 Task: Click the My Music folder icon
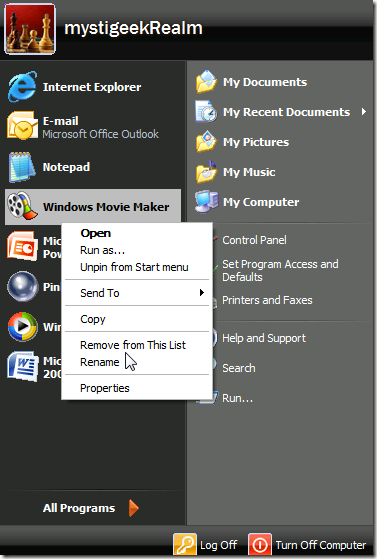pos(206,172)
